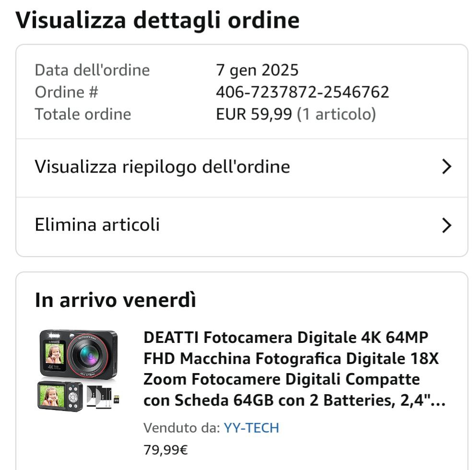Click the EUR 59,99 order total
The height and width of the screenshot is (470, 476).
point(254,114)
